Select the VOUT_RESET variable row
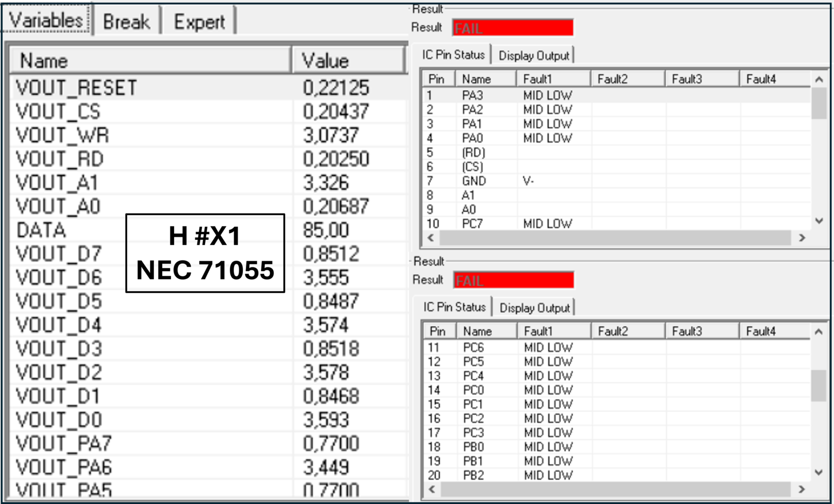The height and width of the screenshot is (504, 834). (x=207, y=88)
